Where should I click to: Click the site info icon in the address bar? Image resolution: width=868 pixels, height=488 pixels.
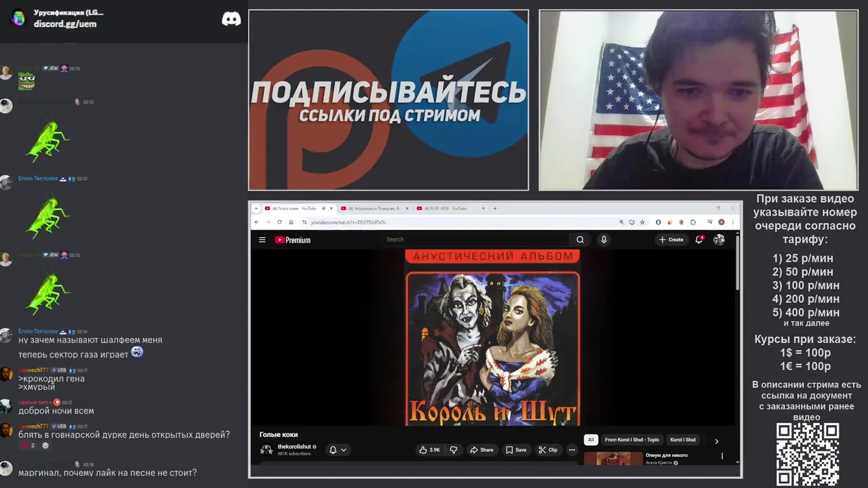(x=305, y=222)
